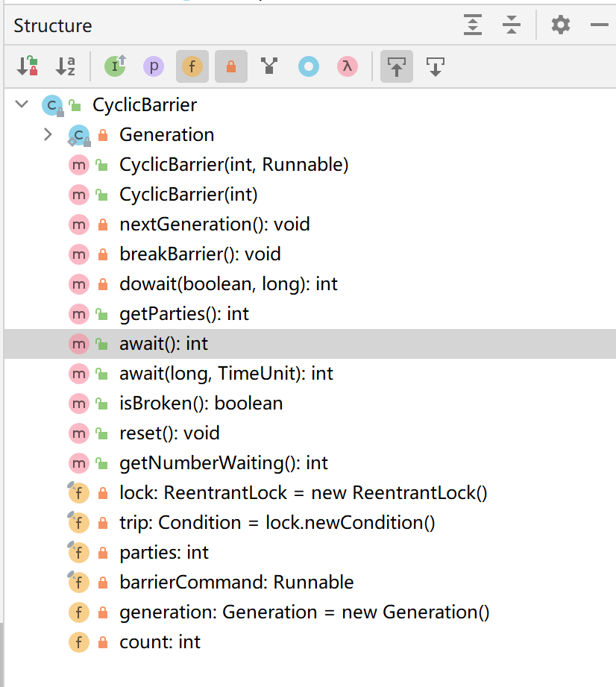The image size is (616, 687).
Task: Select nextGeneration(): void method
Action: tap(309, 225)
